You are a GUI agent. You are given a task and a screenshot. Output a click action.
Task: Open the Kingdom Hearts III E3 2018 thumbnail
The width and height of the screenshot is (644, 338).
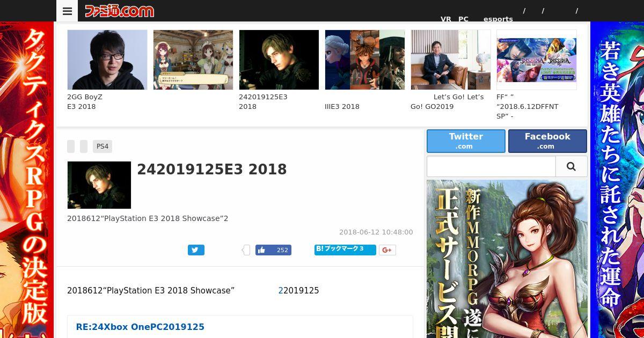tap(365, 60)
